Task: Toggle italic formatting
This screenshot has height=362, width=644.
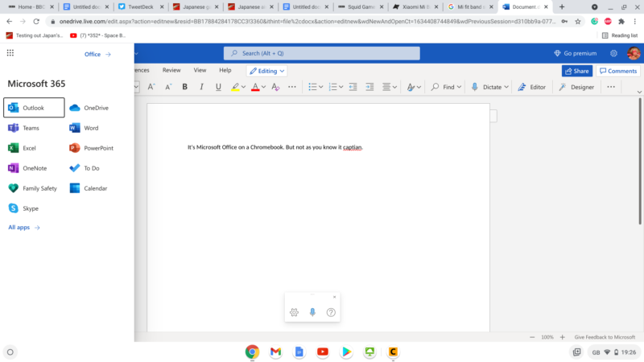Action: 202,87
